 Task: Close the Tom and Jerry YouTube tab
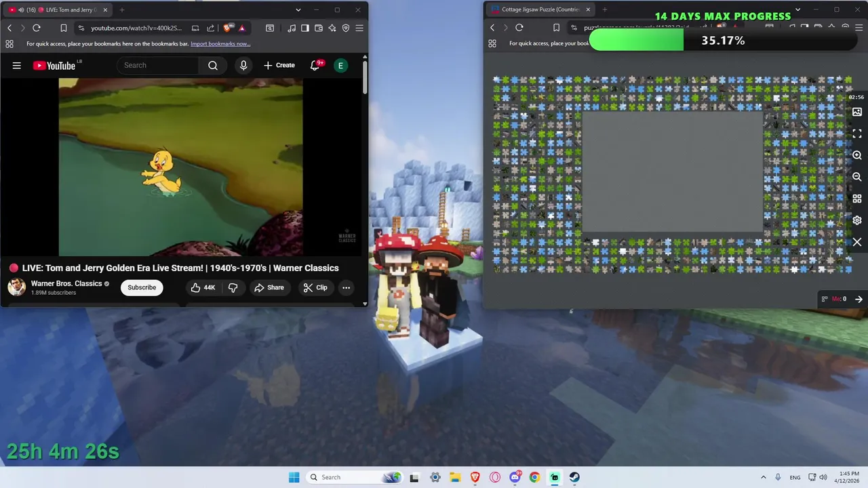(x=105, y=9)
